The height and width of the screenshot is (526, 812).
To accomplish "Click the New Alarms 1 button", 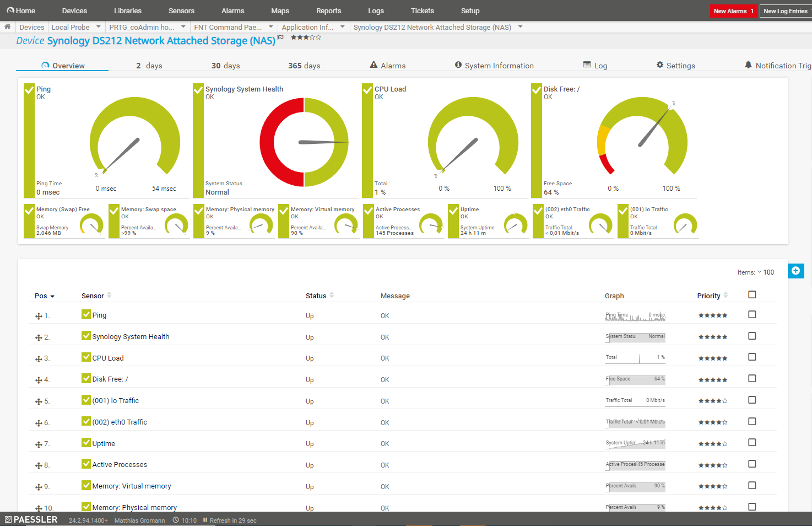I will pyautogui.click(x=734, y=11).
